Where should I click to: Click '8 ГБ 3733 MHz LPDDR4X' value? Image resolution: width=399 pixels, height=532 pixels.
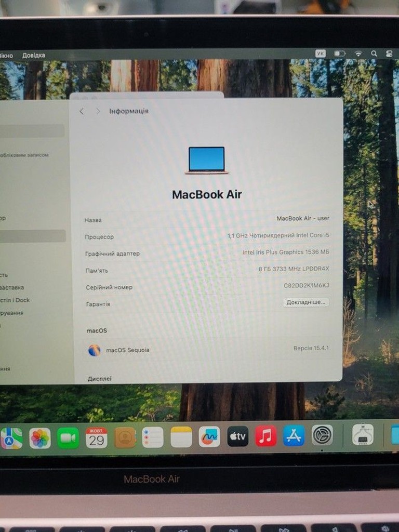coord(294,269)
